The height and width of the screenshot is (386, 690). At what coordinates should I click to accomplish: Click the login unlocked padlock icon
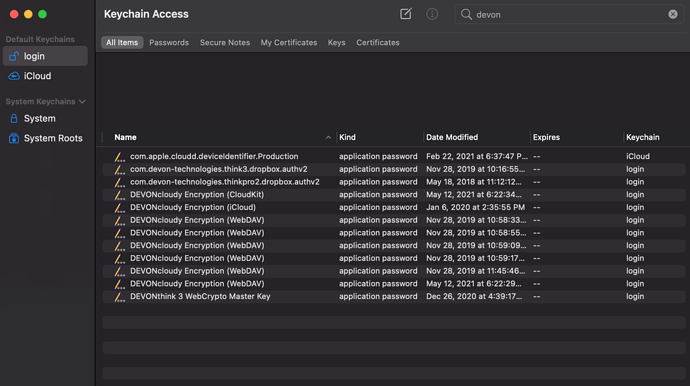14,56
